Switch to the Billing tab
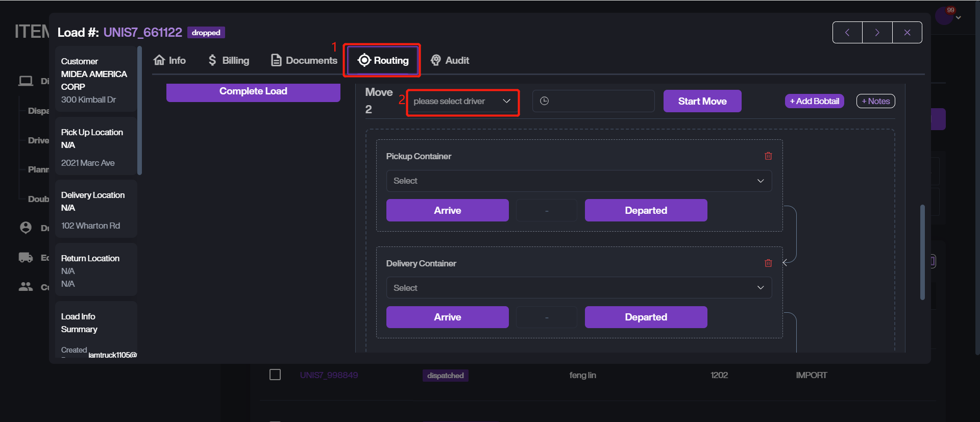 click(229, 60)
